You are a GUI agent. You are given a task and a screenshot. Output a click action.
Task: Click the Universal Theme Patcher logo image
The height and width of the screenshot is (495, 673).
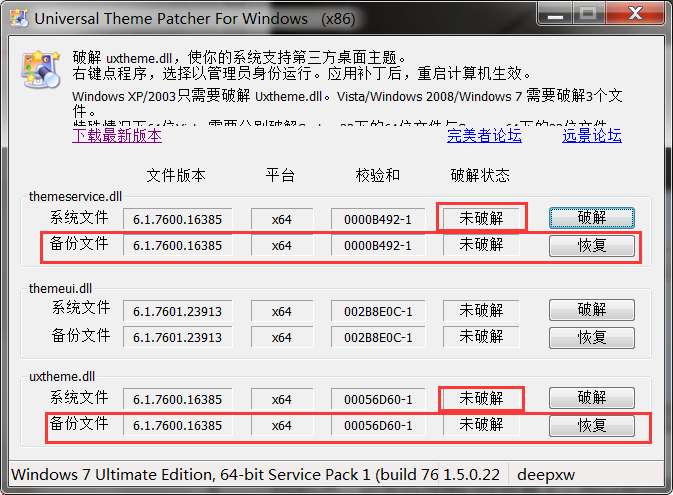click(41, 69)
